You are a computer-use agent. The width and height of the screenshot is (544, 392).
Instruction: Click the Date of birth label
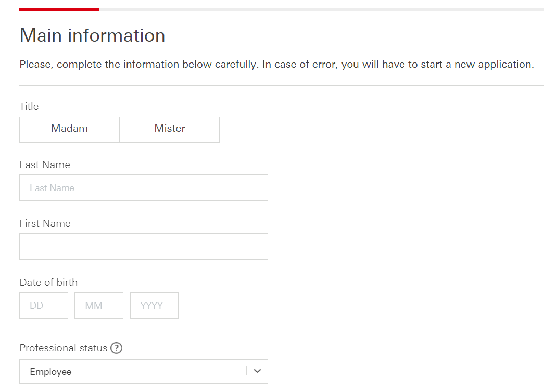pos(48,282)
